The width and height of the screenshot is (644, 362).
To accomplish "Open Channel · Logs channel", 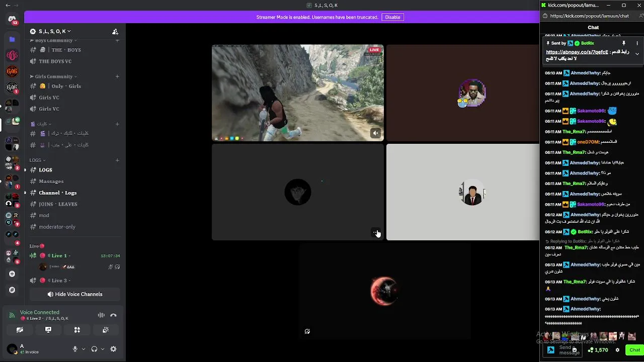I will (x=74, y=193).
